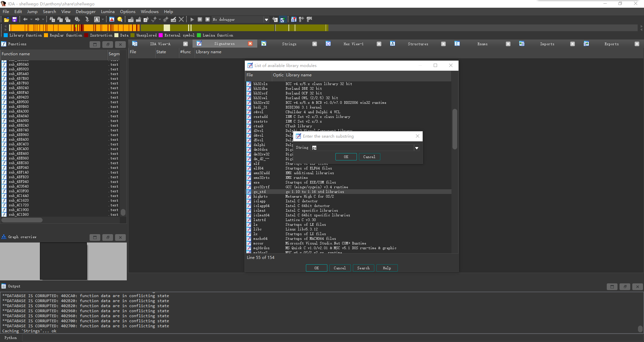Open the Windows menu
The height and width of the screenshot is (342, 644).
(x=150, y=11)
